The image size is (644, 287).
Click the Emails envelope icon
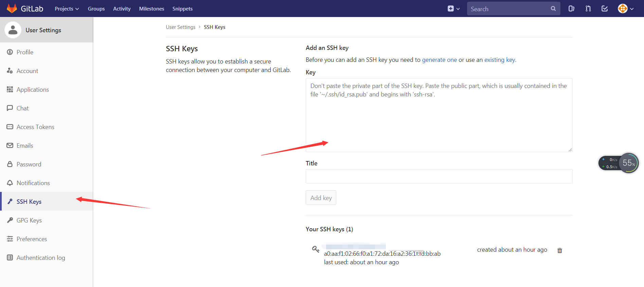point(10,145)
